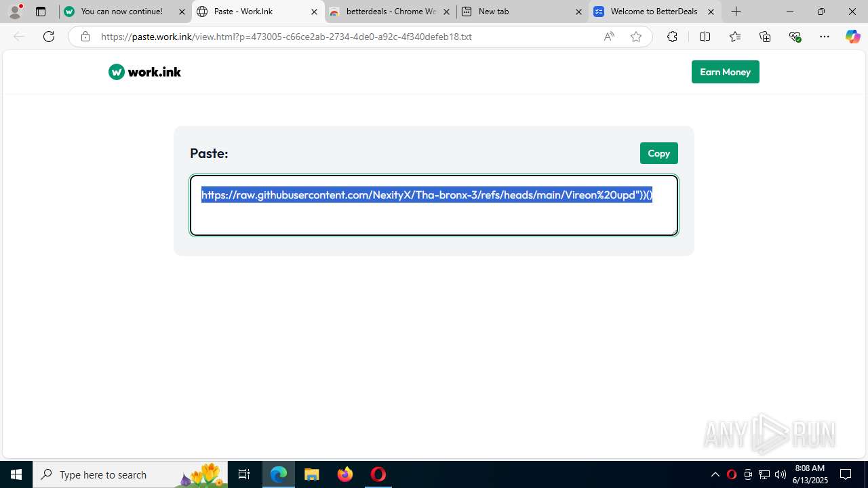Open Opera from taskbar
Image resolution: width=868 pixels, height=488 pixels.
[x=378, y=474]
